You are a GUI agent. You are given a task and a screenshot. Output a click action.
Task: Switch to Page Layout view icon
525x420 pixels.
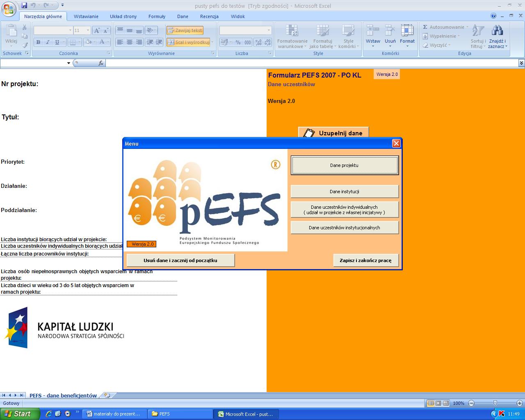438,403
